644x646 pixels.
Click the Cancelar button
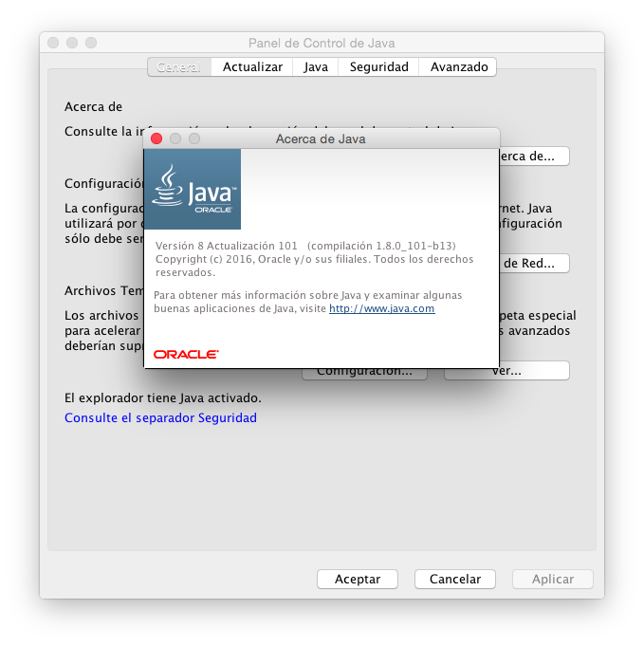(x=455, y=579)
